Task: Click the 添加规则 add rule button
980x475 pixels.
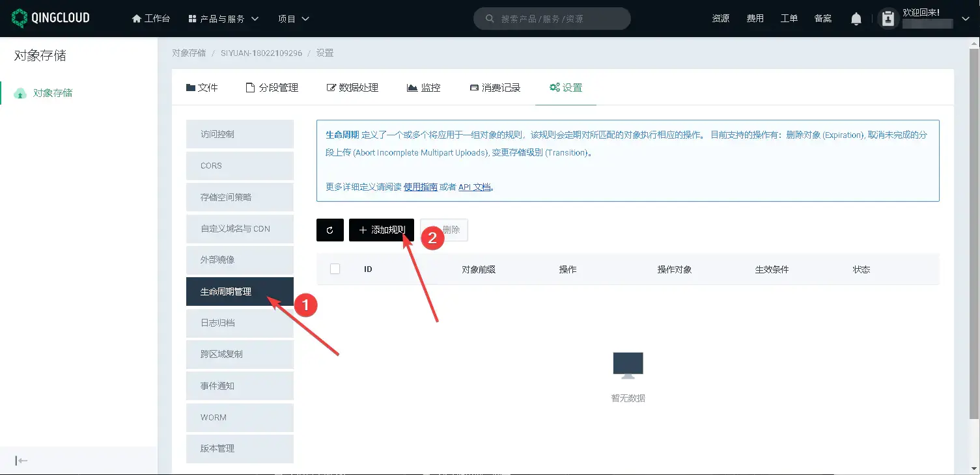Action: pos(382,230)
